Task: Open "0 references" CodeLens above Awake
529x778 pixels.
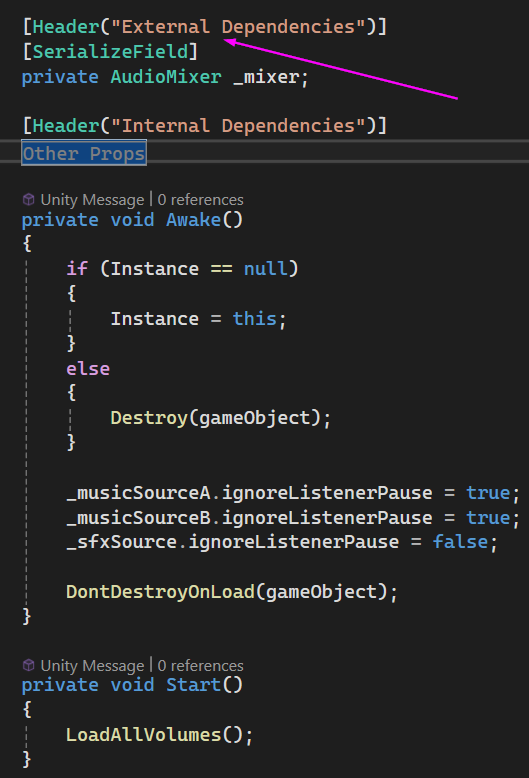Action: 200,199
